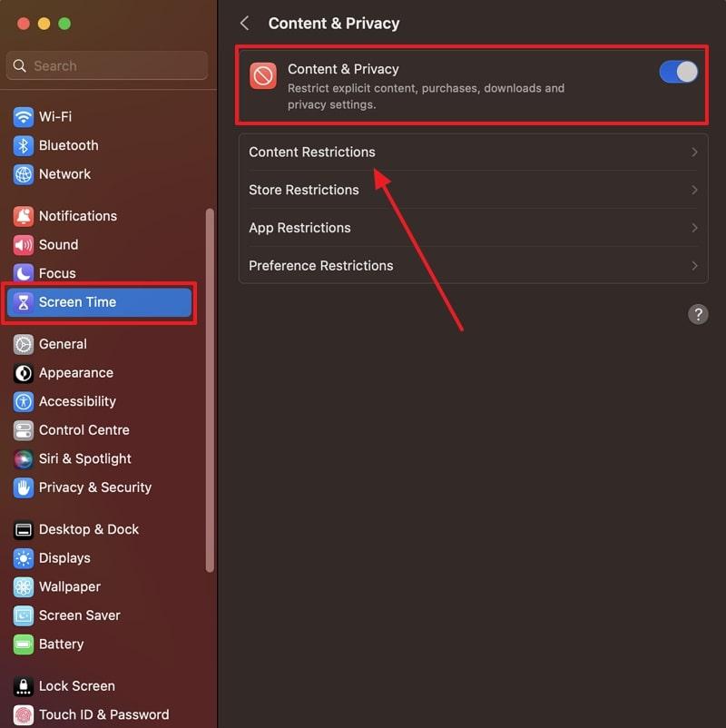Image resolution: width=726 pixels, height=728 pixels.
Task: Click the Wi-Fi icon in sidebar
Action: (24, 116)
